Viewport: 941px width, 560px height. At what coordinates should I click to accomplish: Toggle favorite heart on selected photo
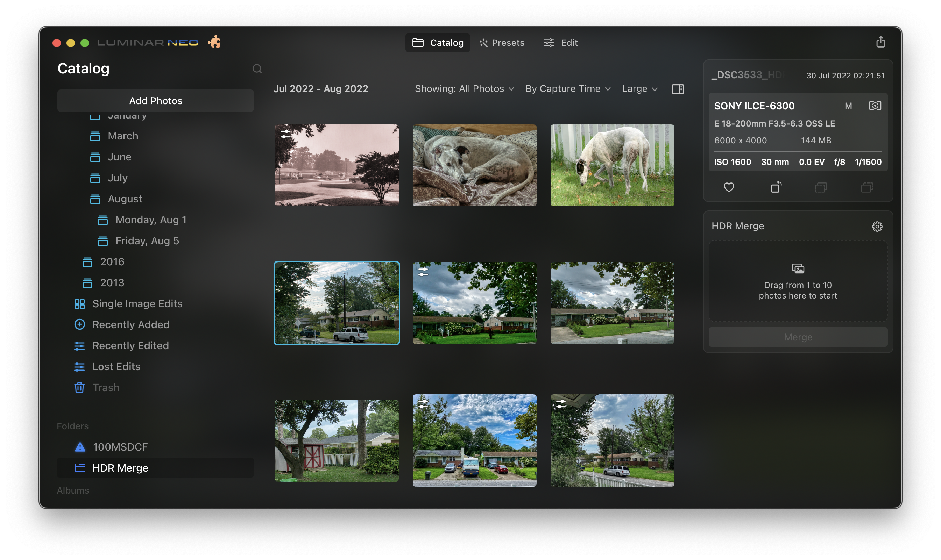(728, 187)
